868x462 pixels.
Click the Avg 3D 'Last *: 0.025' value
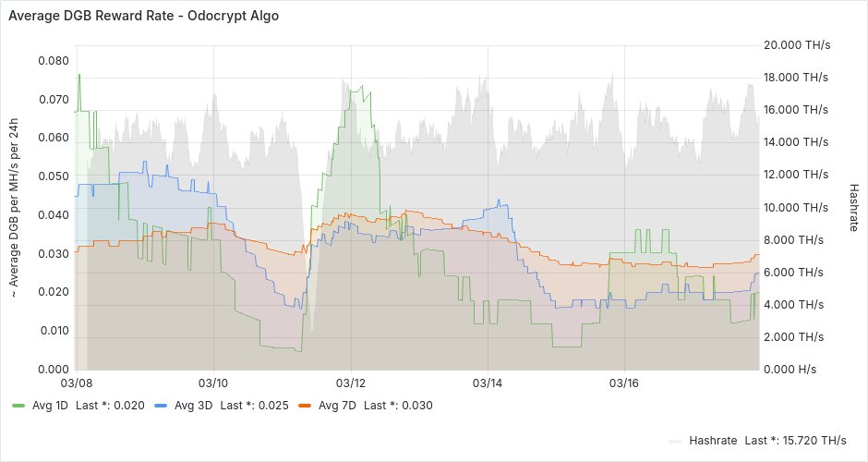[x=254, y=405]
